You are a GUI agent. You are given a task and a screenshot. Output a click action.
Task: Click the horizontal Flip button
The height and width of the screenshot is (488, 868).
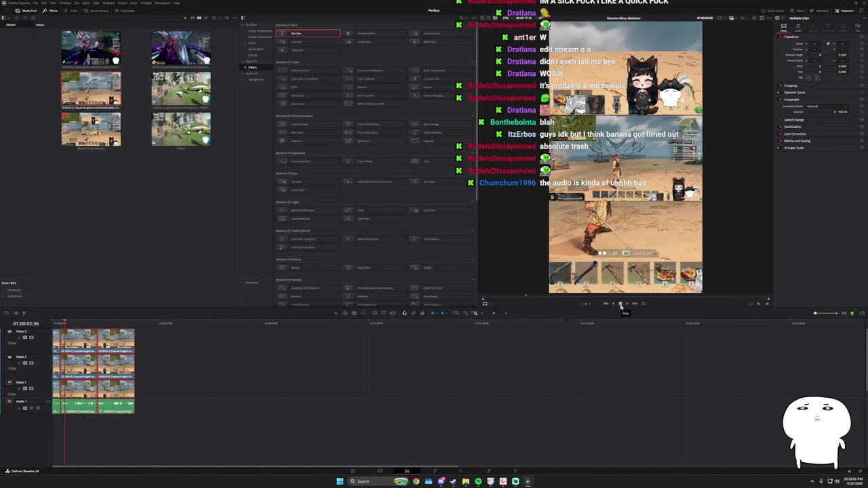click(808, 78)
